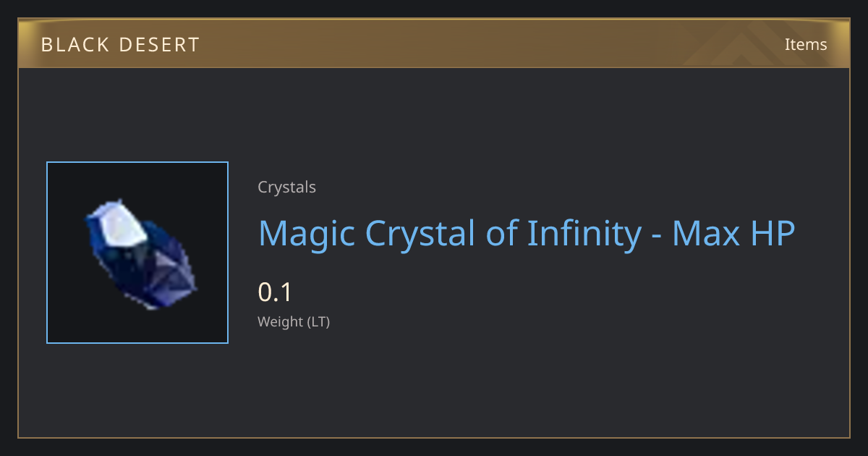This screenshot has width=868, height=456.
Task: Click the 0.1 weight value
Action: 274,292
